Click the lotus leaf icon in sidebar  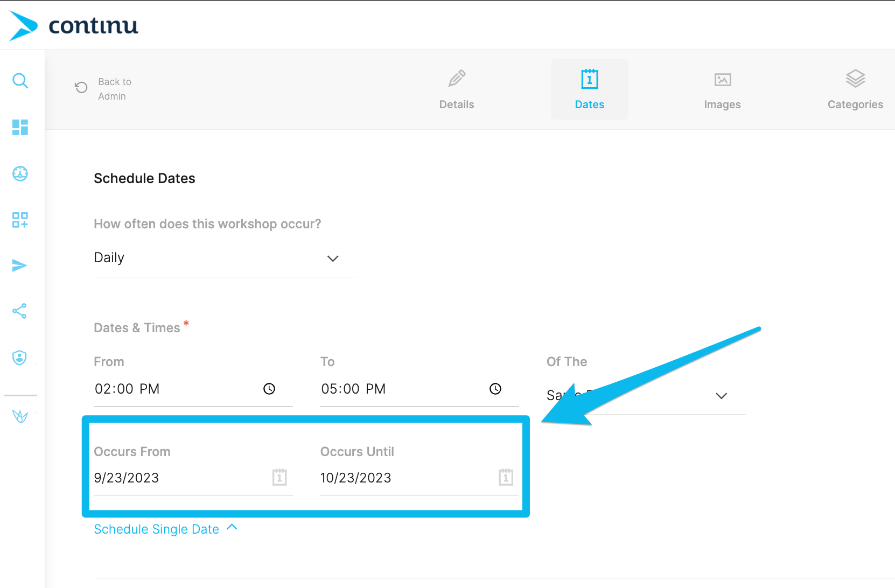tap(20, 416)
